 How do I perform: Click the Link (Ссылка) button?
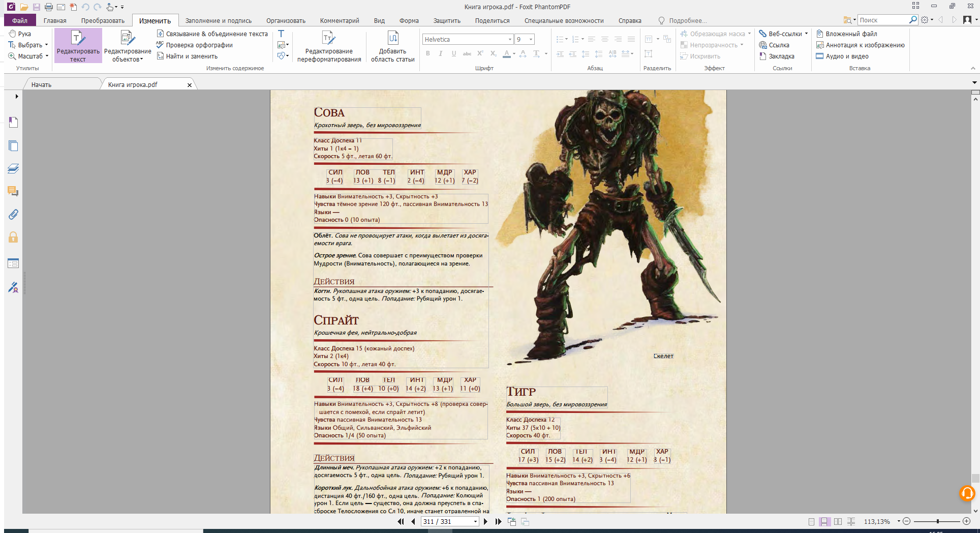coord(774,45)
